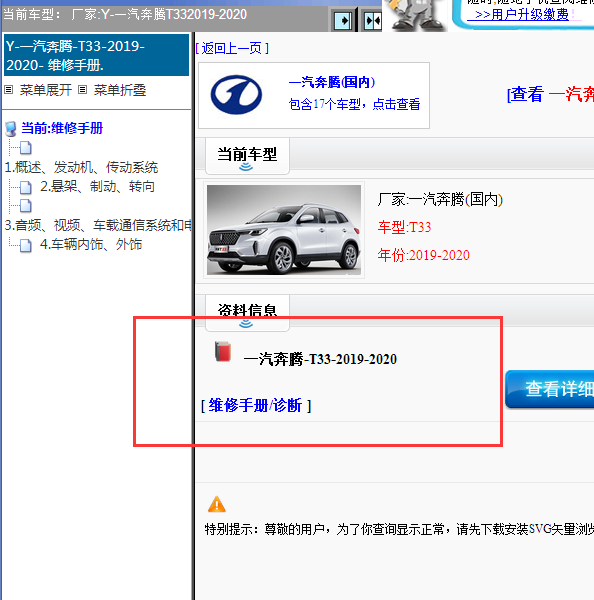Select the 当前车型 tab

click(247, 156)
